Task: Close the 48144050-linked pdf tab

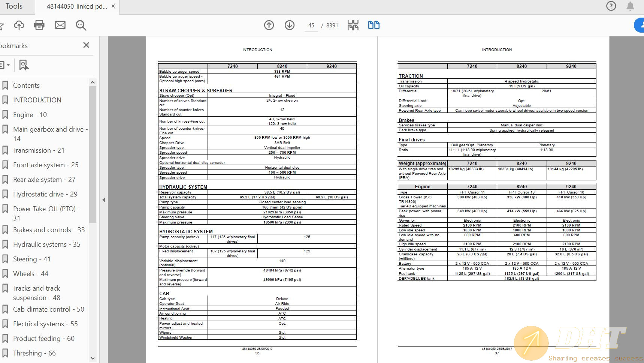Action: click(x=113, y=6)
